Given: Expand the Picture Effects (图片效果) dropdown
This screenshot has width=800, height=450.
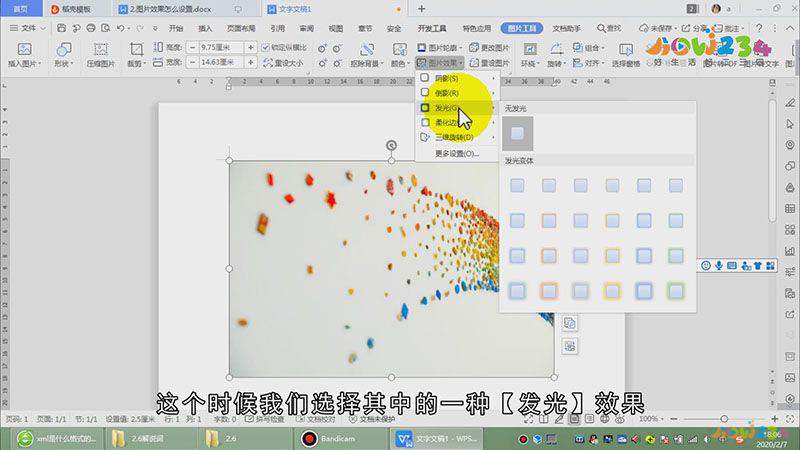Looking at the screenshot, I should 440,63.
